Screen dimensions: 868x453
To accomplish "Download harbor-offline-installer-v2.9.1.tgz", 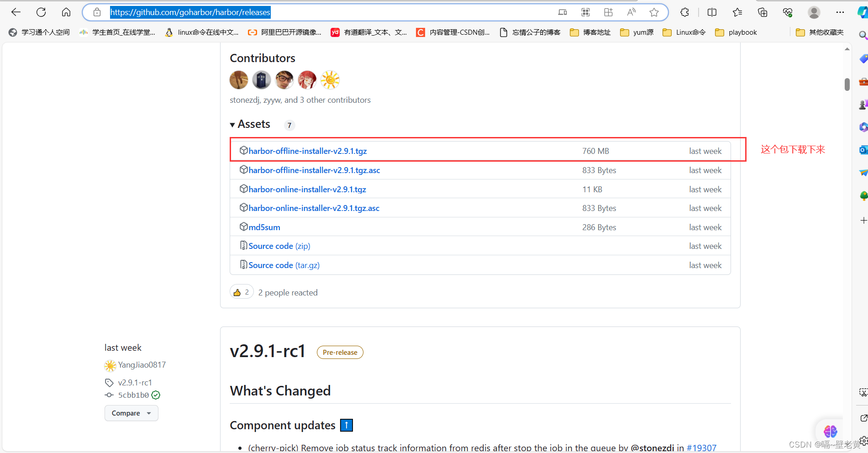I will click(308, 151).
